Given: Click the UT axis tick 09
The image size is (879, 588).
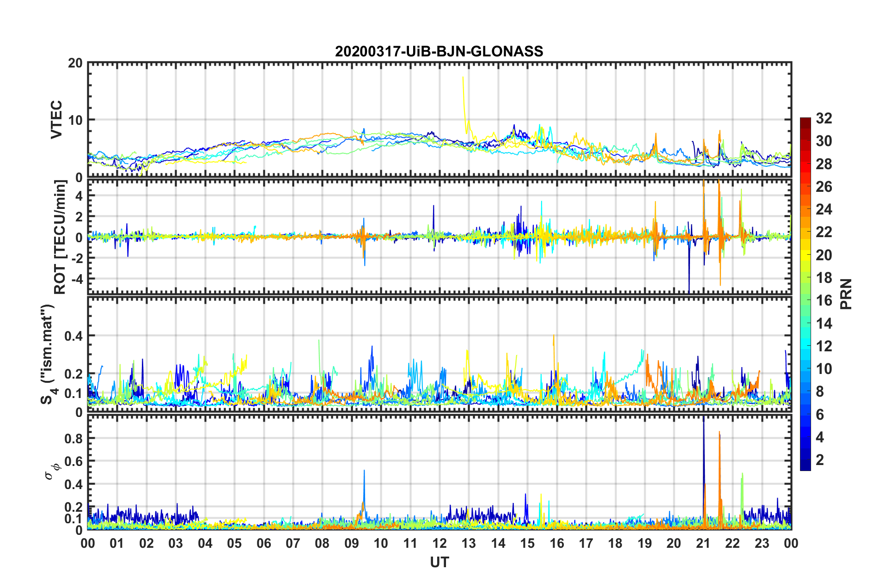Looking at the screenshot, I should pos(352,543).
